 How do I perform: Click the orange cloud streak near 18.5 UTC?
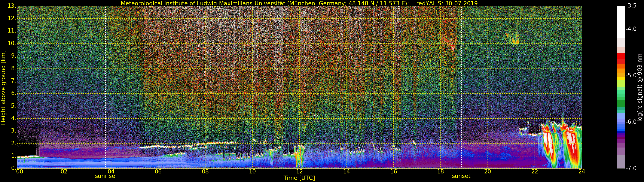point(449,43)
